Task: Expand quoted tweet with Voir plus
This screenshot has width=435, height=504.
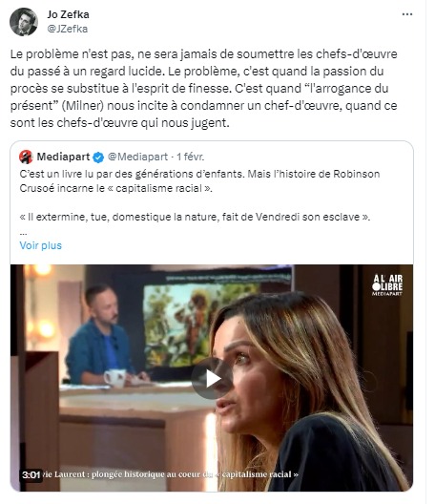Action: tap(40, 245)
